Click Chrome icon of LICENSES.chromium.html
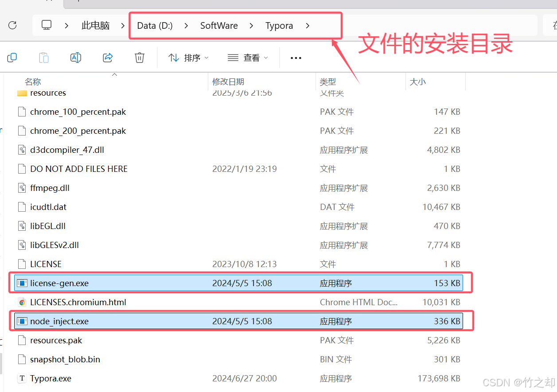 [22, 302]
